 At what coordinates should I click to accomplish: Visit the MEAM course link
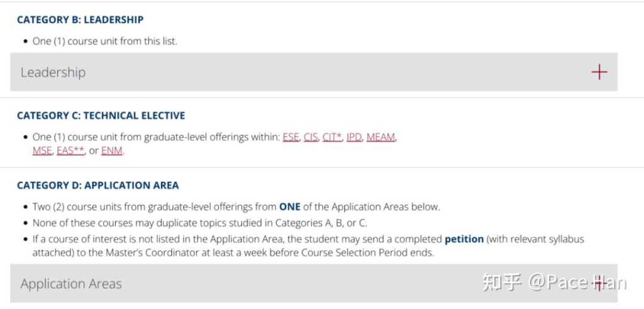(x=380, y=137)
